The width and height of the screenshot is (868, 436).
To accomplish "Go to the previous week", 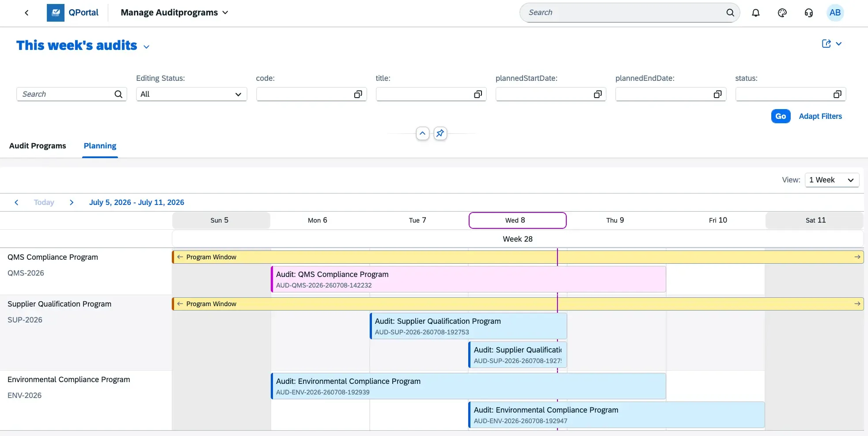I will pos(16,202).
